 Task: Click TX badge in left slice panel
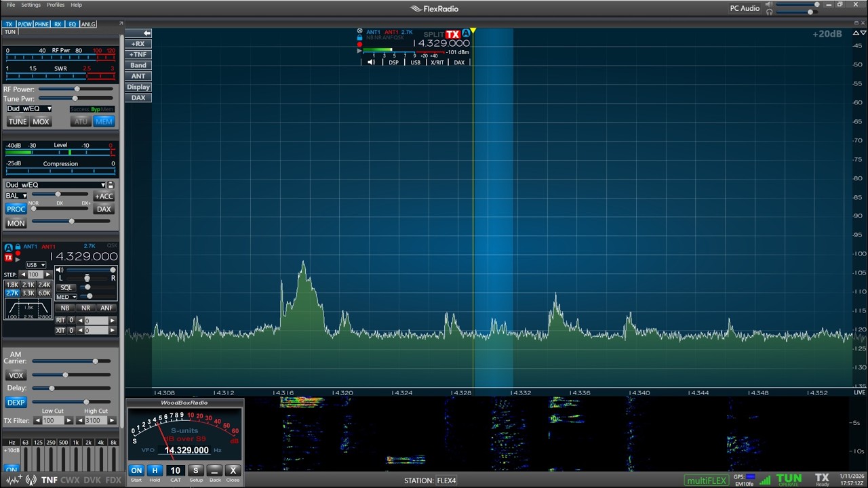point(8,258)
